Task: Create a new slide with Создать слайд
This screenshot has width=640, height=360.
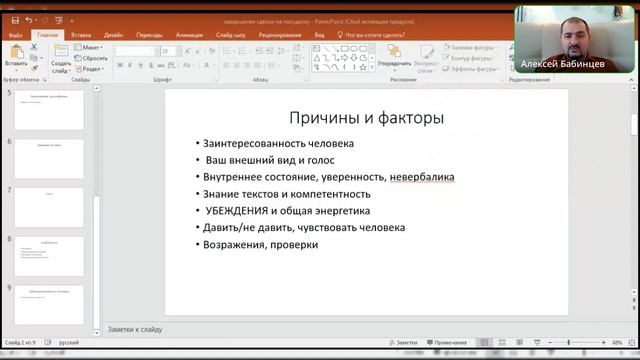Action: point(61,59)
